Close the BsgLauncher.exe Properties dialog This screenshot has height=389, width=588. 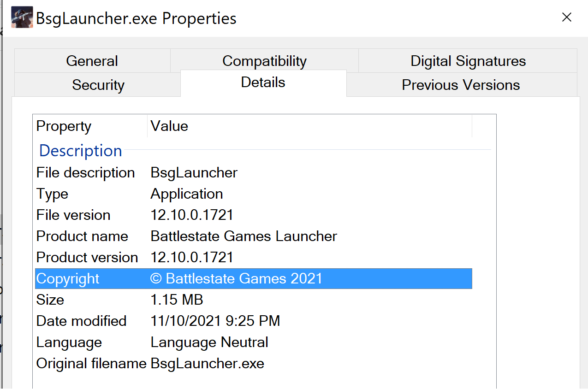point(567,18)
